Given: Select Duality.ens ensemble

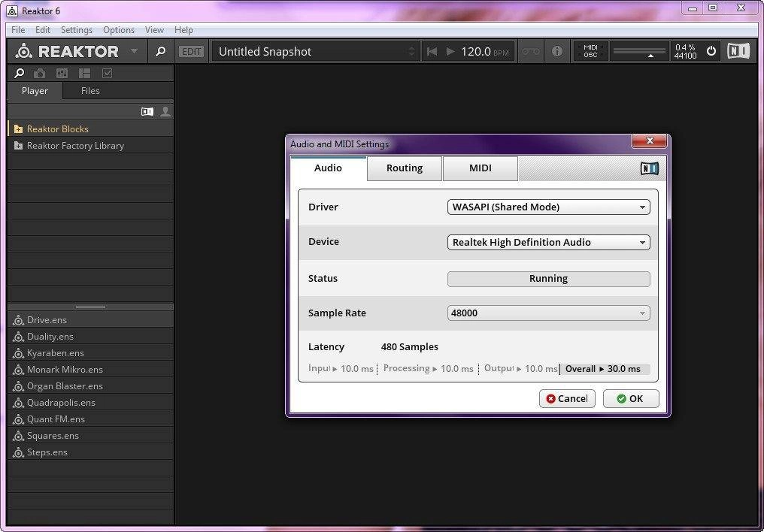Looking at the screenshot, I should (x=91, y=337).
